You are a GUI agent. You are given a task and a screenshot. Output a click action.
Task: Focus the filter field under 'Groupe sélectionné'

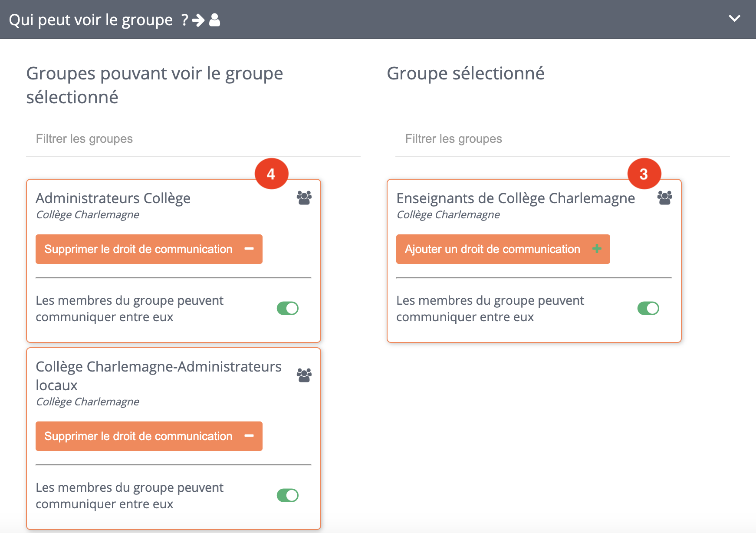click(x=562, y=139)
